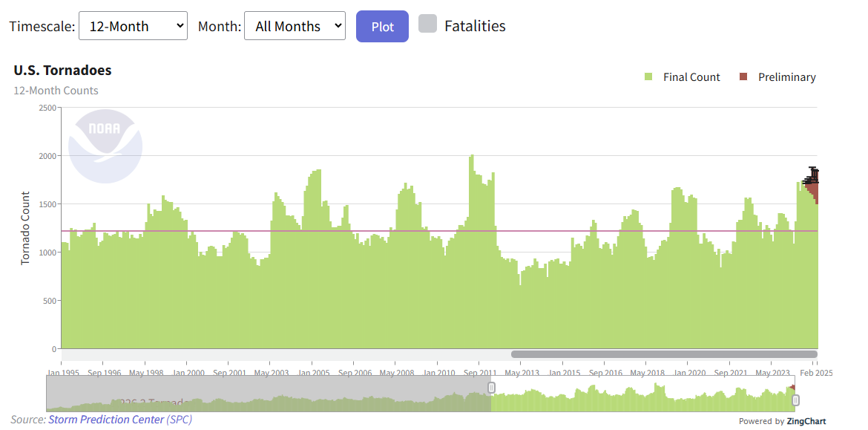Click the NOAA logo watermark
This screenshot has height=430, width=868.
[x=105, y=146]
